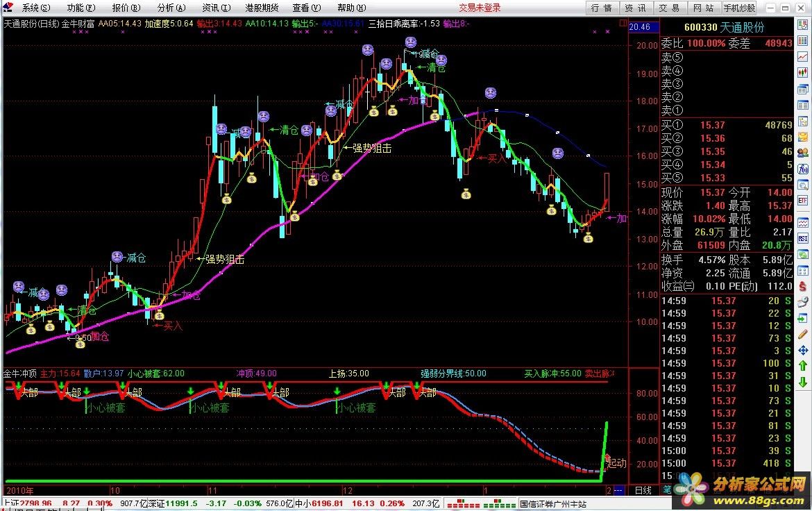Click the app logo icon in title bar
Image resolution: width=812 pixels, height=511 pixels.
tap(8, 7)
